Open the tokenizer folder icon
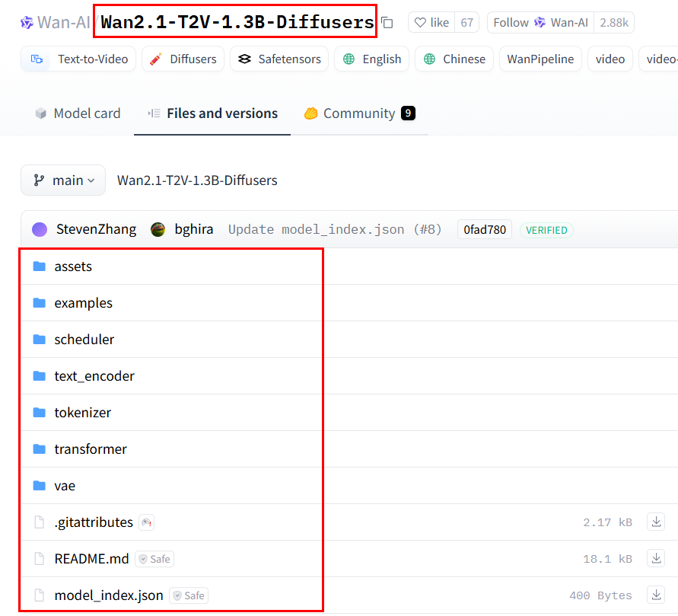 coord(40,412)
